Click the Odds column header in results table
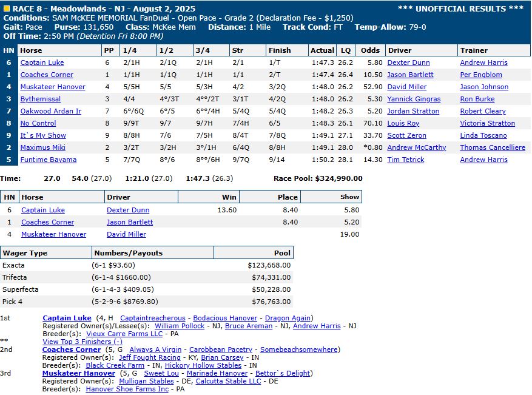 370,50
